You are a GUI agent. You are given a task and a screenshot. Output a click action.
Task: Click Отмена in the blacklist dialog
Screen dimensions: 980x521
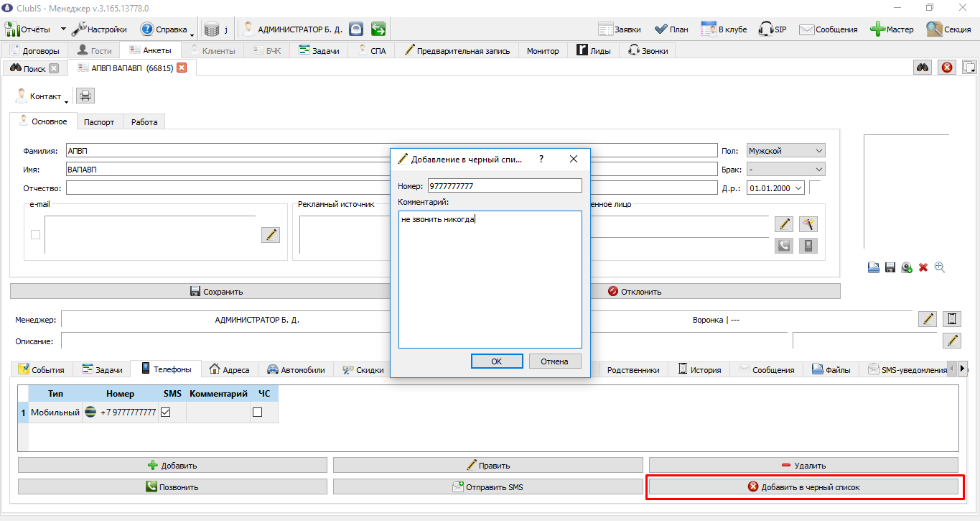click(554, 361)
